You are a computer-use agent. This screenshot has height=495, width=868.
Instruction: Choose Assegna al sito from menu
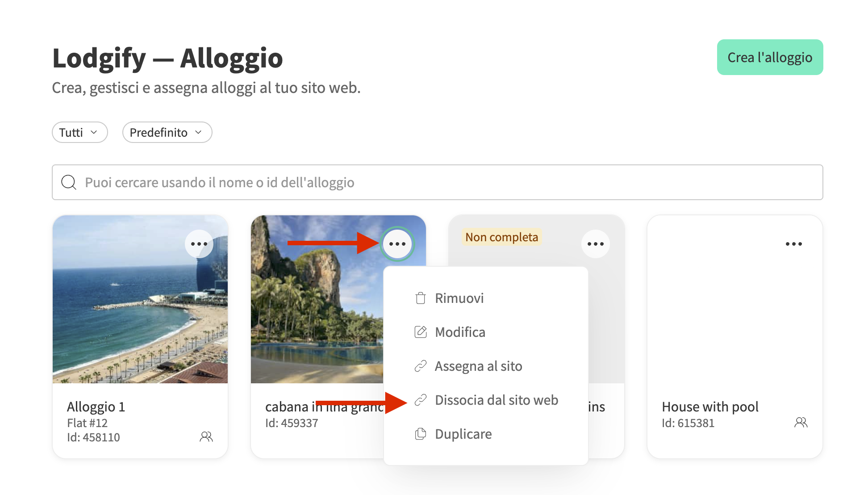click(x=478, y=366)
